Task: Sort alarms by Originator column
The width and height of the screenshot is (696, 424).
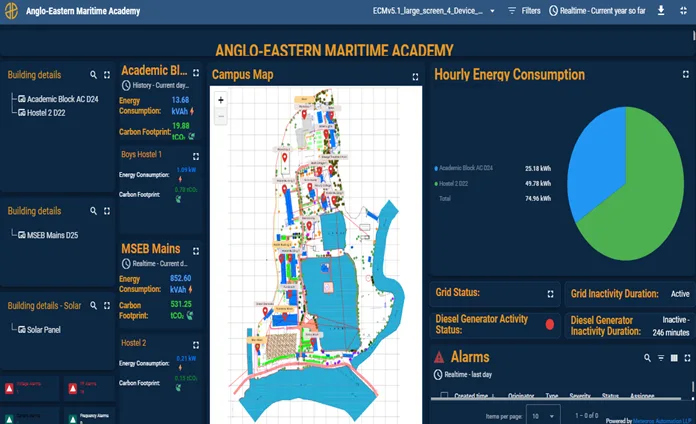Action: coord(521,396)
